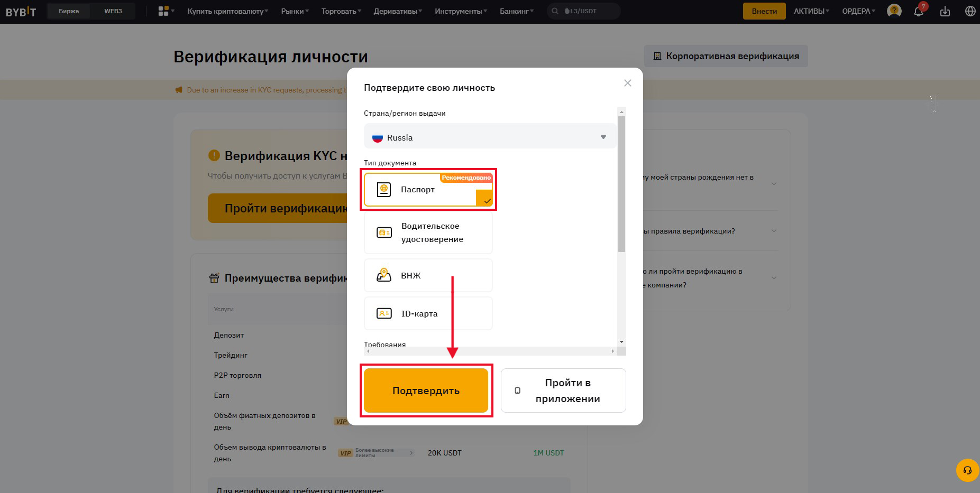Click the Подтвердить button
The image size is (980, 493).
(x=426, y=390)
